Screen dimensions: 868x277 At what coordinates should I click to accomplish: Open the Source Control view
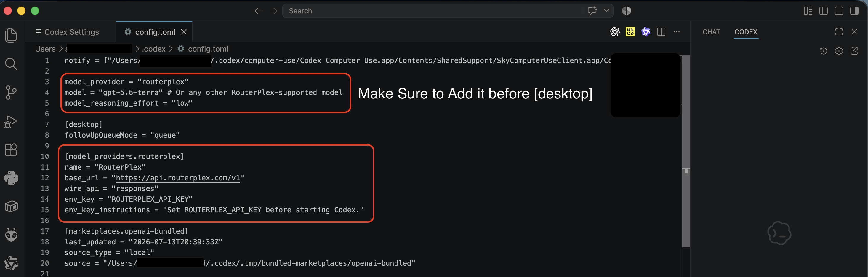(11, 93)
